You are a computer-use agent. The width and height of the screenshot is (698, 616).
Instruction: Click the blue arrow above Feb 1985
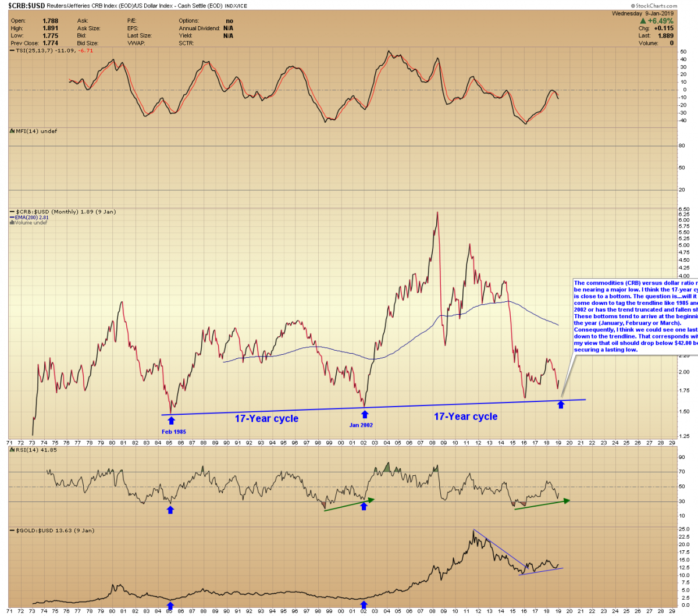(171, 420)
